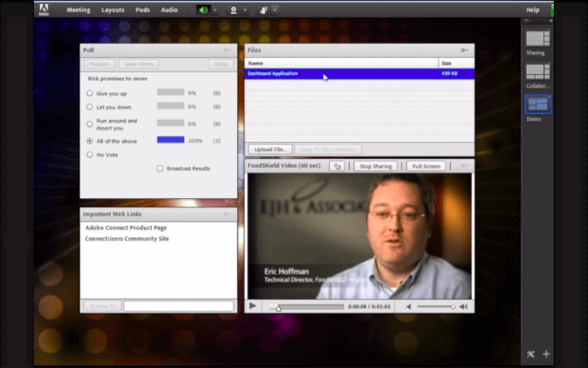
Task: Click Save To My Computer button
Action: 328,150
